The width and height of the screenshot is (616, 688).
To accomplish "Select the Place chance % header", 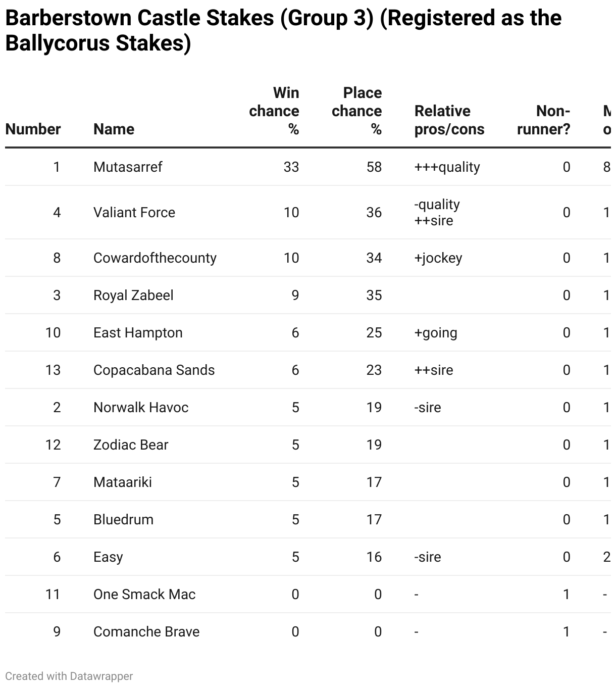I will pos(357,111).
